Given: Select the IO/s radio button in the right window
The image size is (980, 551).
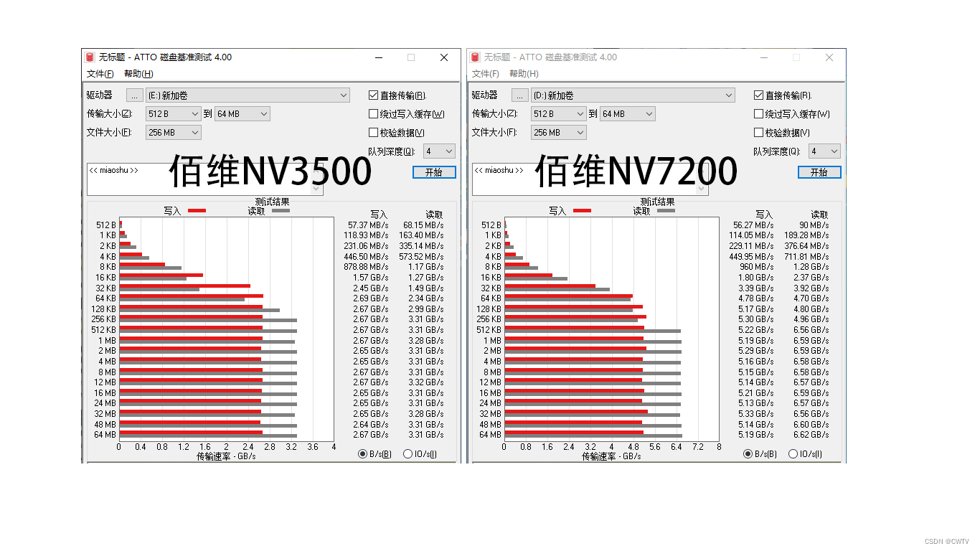Looking at the screenshot, I should click(x=793, y=453).
